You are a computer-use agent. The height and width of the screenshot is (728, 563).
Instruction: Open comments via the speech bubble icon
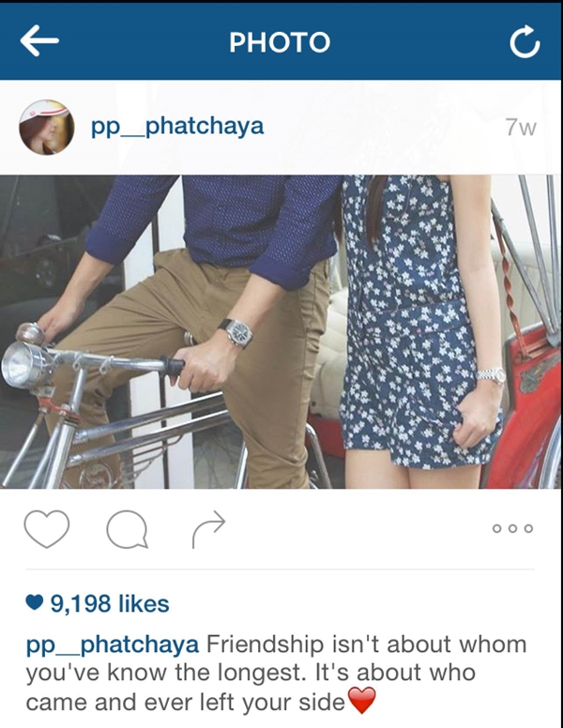coord(128,529)
